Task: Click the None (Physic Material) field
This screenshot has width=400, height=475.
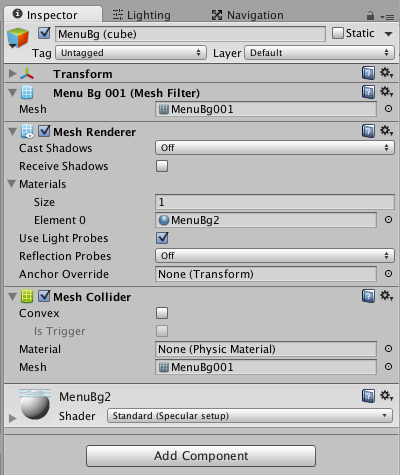Action: point(266,349)
